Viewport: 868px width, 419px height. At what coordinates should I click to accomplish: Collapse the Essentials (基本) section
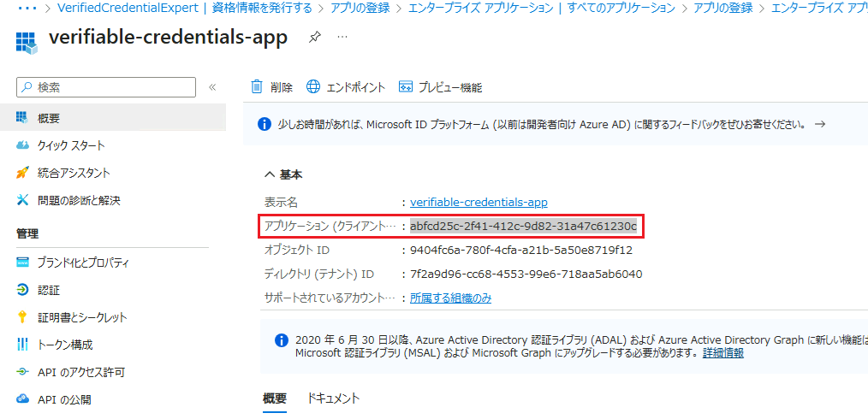pos(270,174)
